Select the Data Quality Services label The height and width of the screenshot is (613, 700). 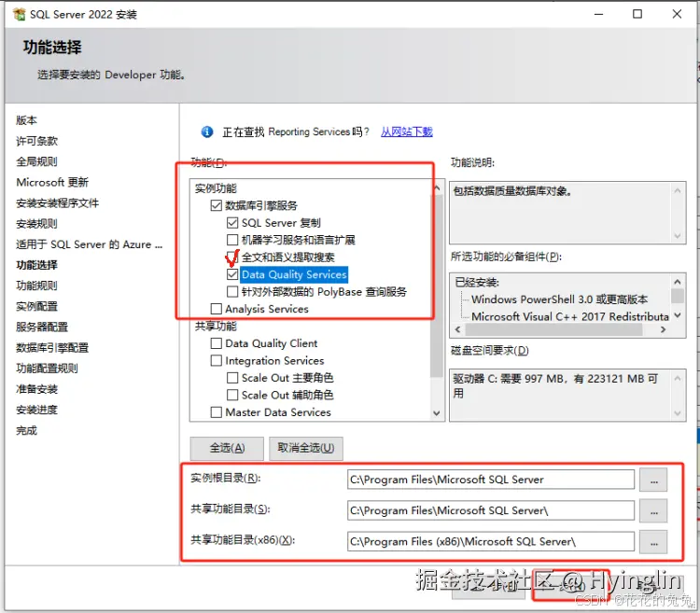(x=294, y=274)
